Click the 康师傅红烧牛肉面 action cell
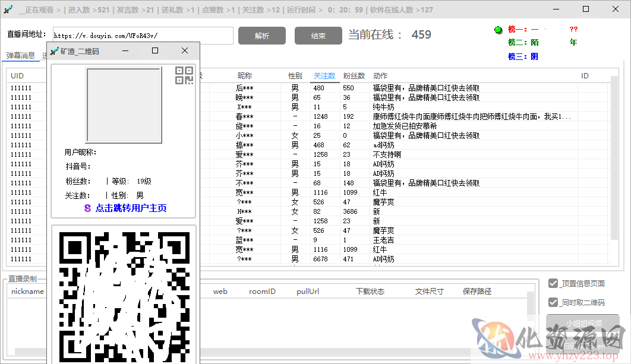This screenshot has height=364, width=631. point(472,116)
